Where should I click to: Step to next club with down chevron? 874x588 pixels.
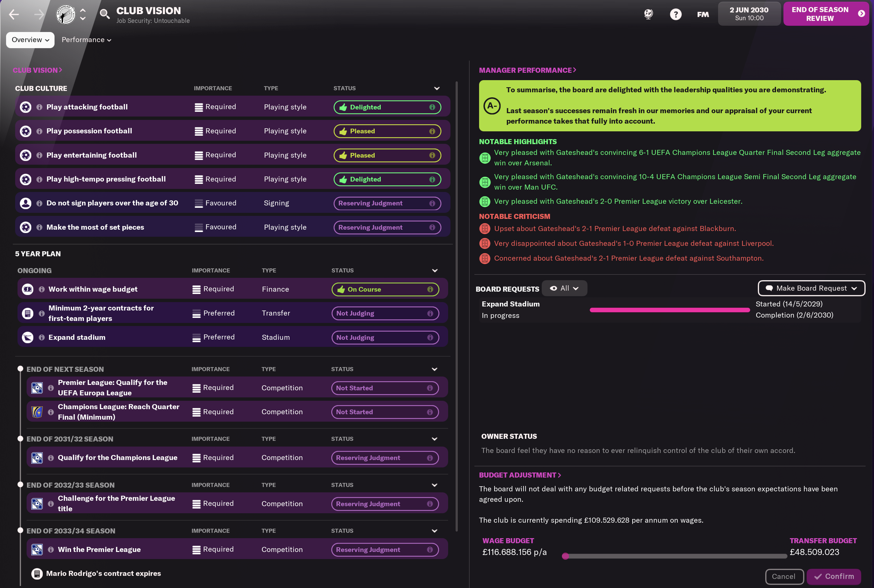click(x=83, y=19)
